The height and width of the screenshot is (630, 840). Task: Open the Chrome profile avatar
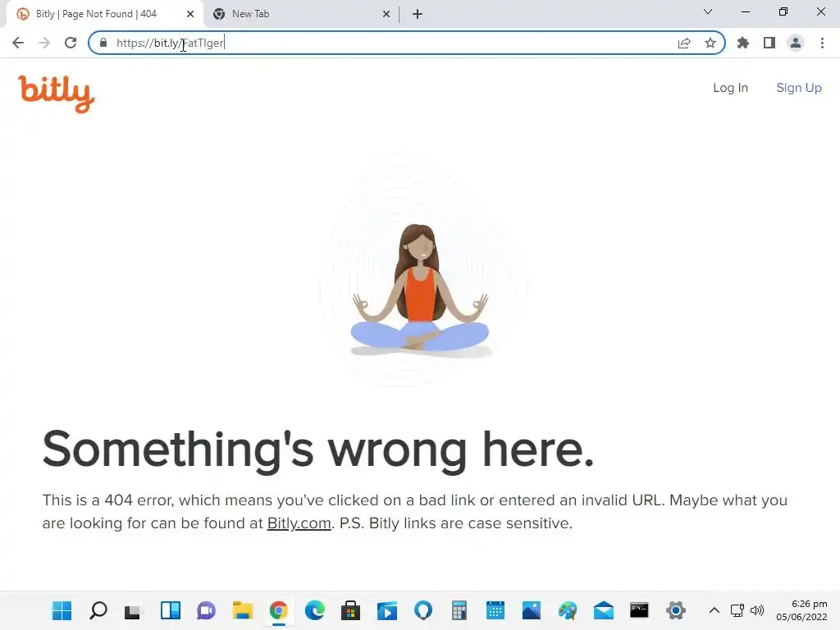796,43
